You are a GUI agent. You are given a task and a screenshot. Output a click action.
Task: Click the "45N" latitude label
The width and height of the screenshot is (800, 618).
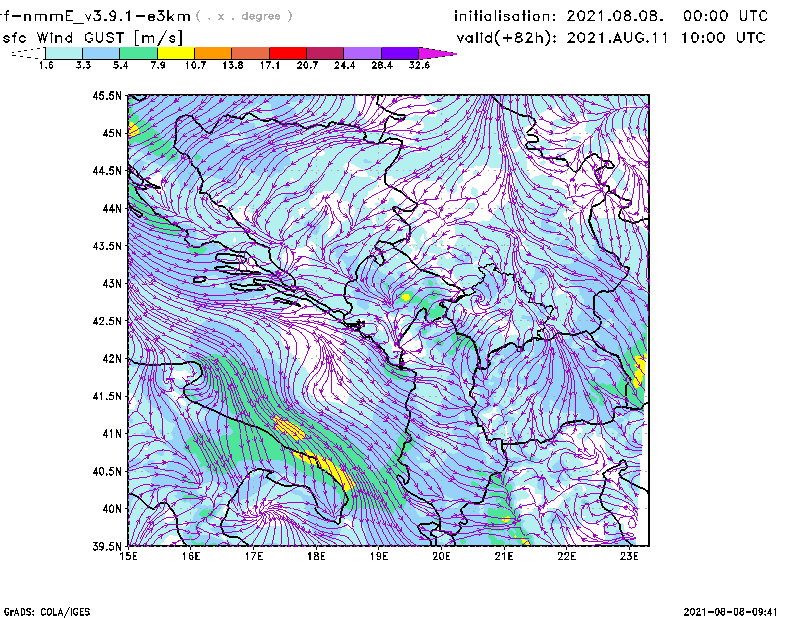pos(112,133)
